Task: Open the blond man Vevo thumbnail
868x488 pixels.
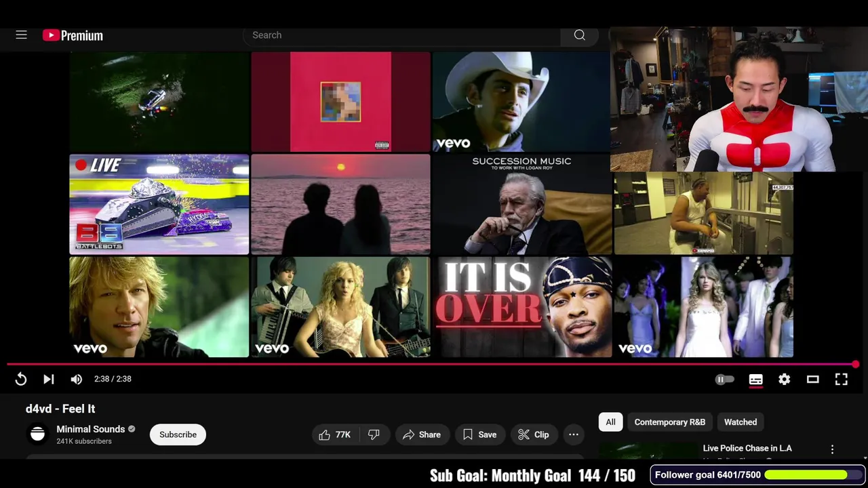Action: pos(159,307)
